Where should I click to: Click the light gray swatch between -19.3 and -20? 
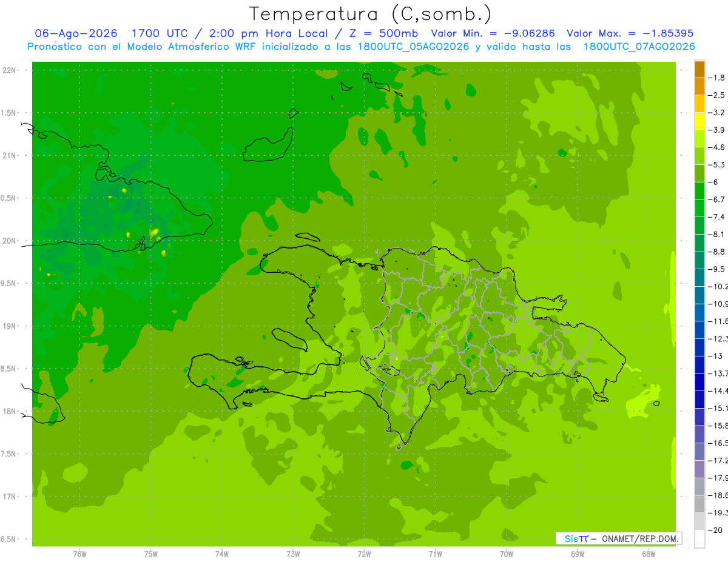point(699,521)
